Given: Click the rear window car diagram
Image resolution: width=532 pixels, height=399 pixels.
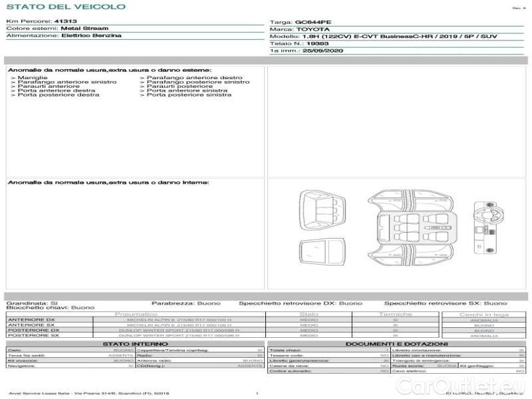Looking at the screenshot, I should 323,251.
